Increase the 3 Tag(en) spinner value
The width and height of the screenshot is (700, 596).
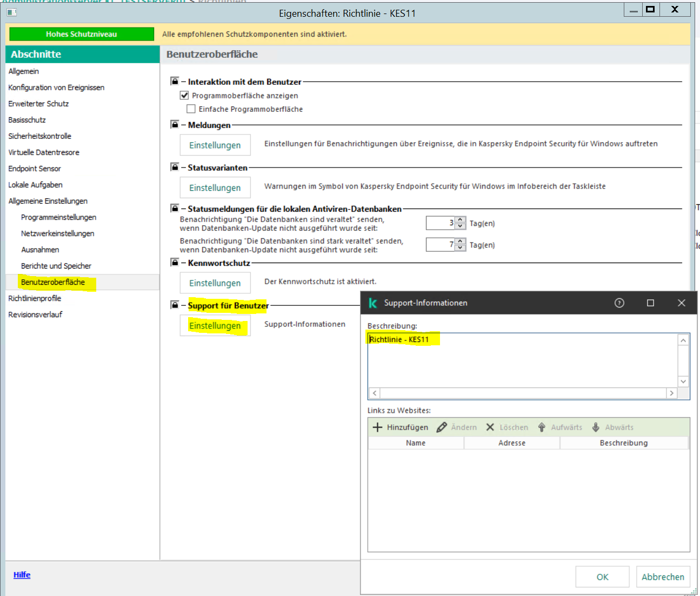click(x=460, y=220)
